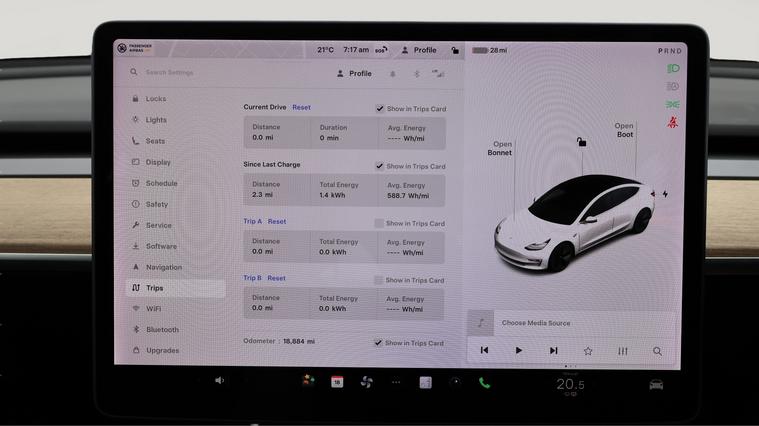Open the car controls icon

pos(656,385)
